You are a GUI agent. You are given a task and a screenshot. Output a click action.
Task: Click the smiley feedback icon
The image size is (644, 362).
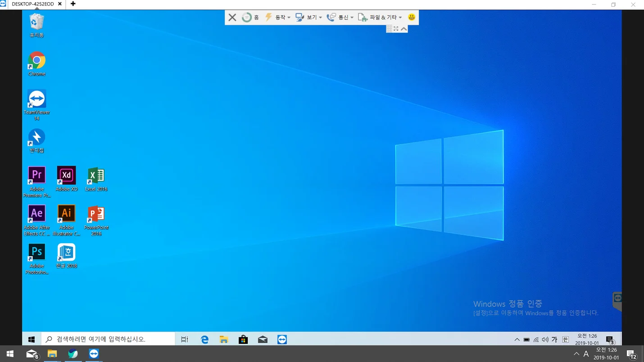pos(412,17)
